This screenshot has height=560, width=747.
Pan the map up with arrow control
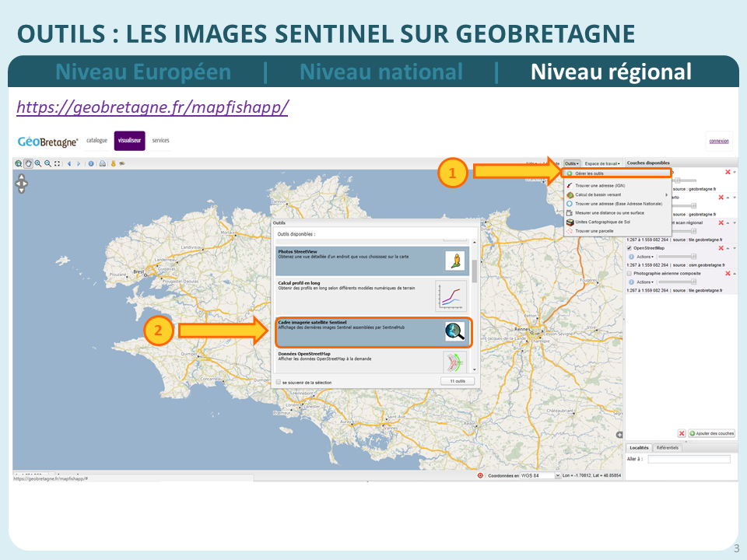(22, 177)
